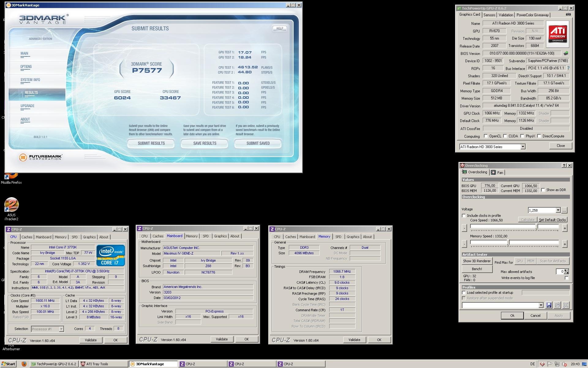This screenshot has width=588, height=368.
Task: Click the SUBMIT SAVED button
Action: (258, 143)
